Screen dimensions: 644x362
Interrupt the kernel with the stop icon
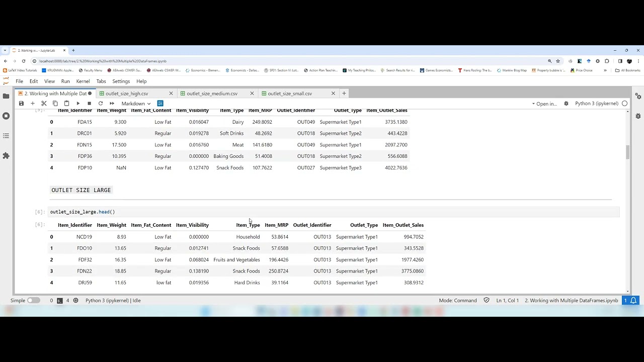point(89,104)
